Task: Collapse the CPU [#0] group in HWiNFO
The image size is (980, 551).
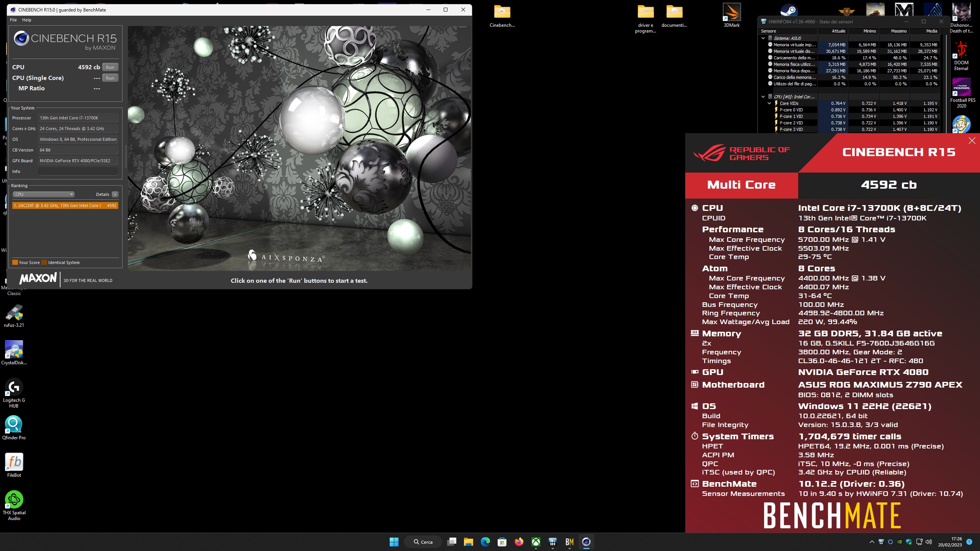Action: [763, 97]
